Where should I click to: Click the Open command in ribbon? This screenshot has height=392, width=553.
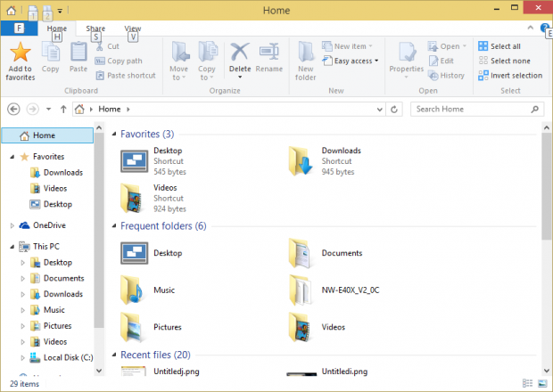(447, 46)
